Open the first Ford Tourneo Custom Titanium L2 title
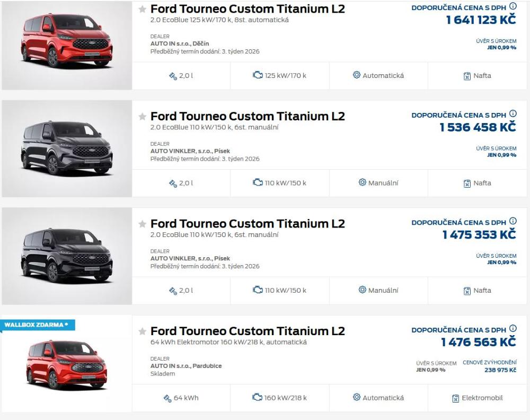The height and width of the screenshot is (420, 530). (x=248, y=9)
